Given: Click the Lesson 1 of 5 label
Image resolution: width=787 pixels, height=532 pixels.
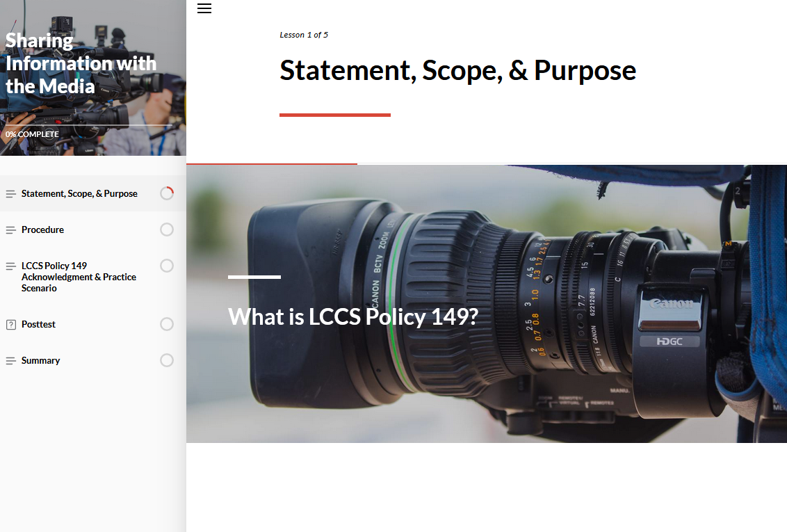Looking at the screenshot, I should coord(304,35).
